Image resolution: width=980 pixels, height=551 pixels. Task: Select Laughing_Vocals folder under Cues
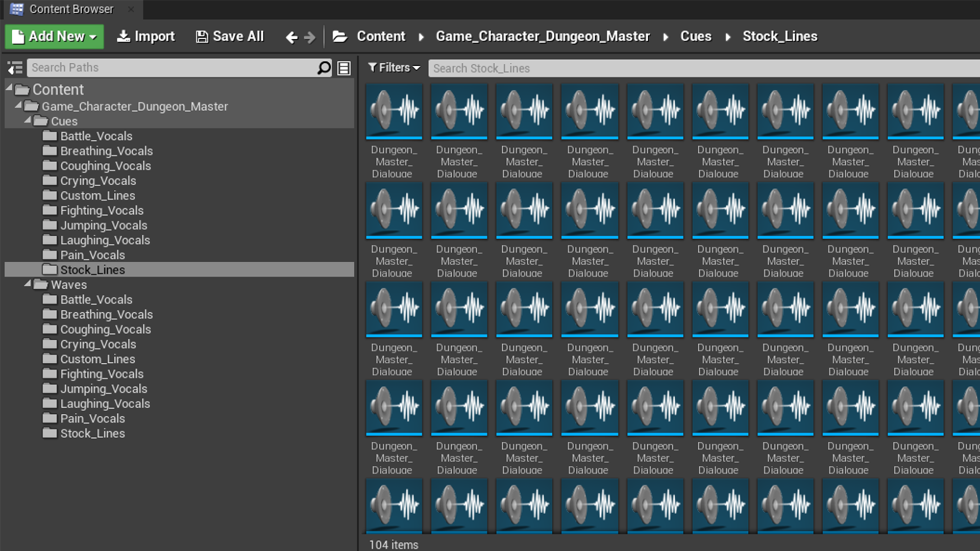(105, 240)
